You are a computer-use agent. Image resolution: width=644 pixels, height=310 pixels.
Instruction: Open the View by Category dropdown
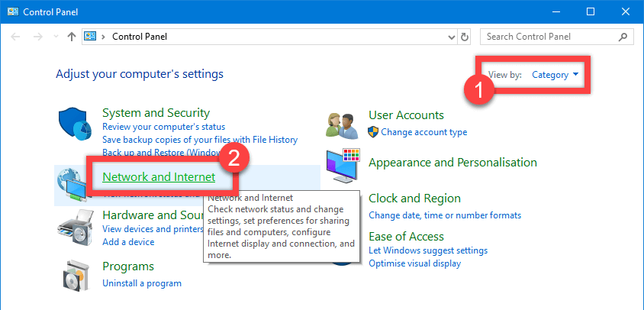555,75
